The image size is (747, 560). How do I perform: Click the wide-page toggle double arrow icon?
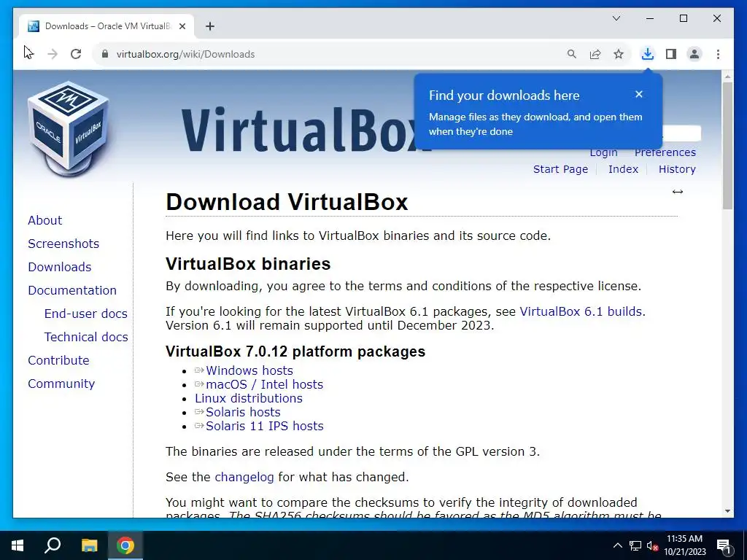coord(678,192)
